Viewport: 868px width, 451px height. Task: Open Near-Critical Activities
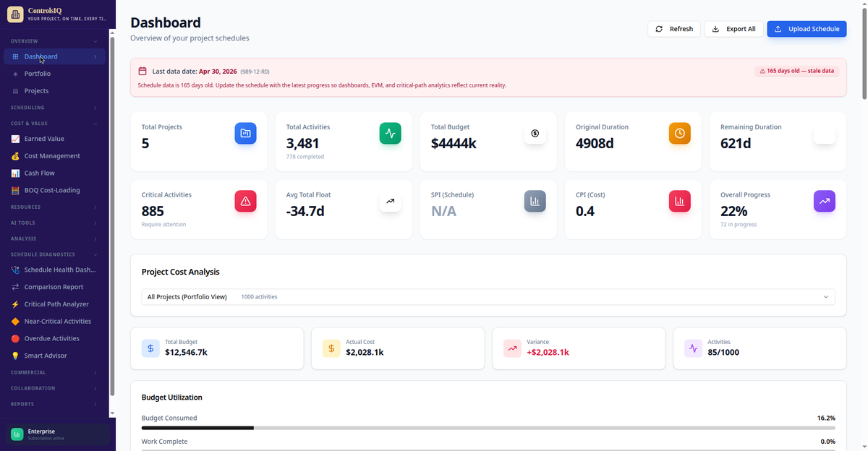54,322
